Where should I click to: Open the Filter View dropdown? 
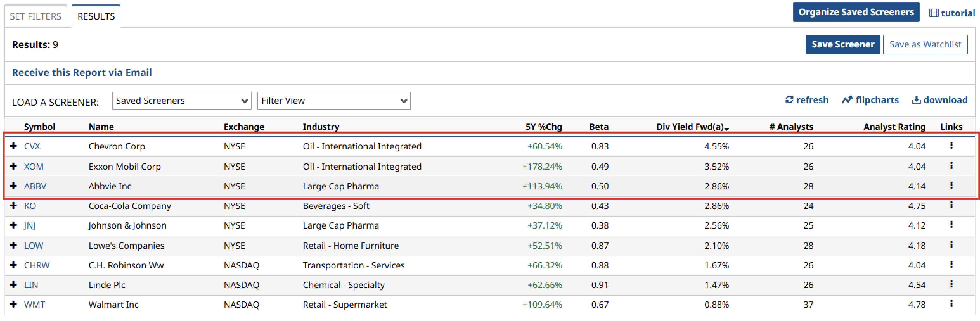pyautogui.click(x=334, y=101)
